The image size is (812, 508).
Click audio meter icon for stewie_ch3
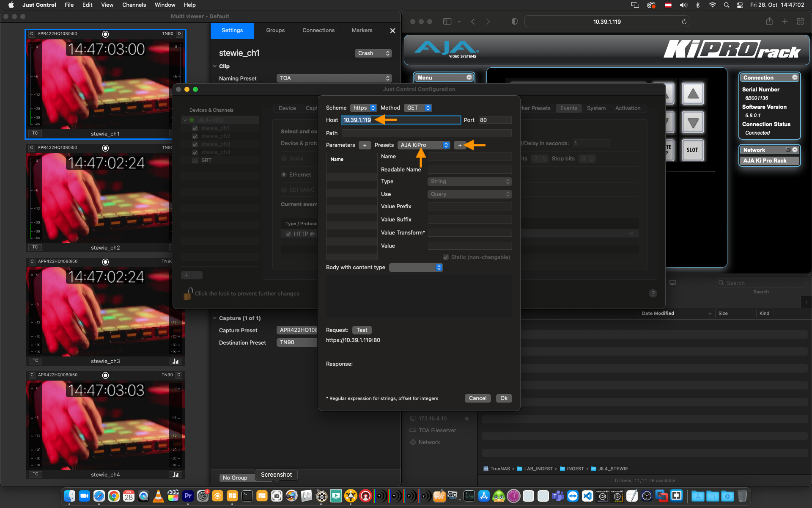click(x=175, y=361)
